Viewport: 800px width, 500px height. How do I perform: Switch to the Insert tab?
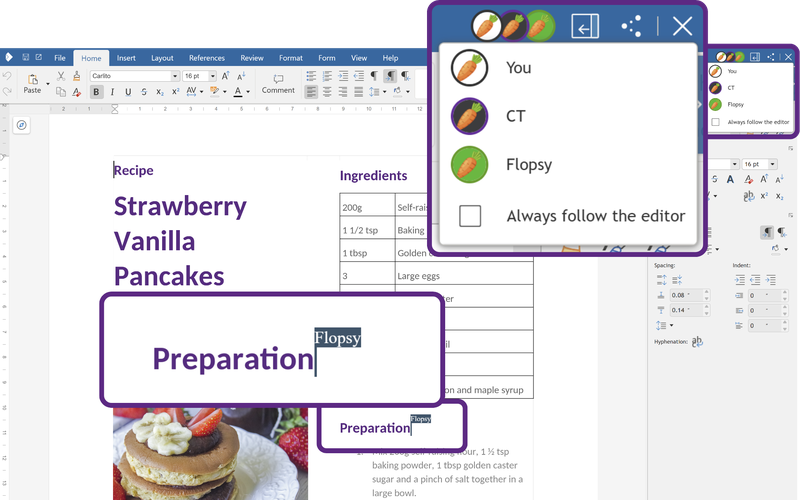click(126, 58)
